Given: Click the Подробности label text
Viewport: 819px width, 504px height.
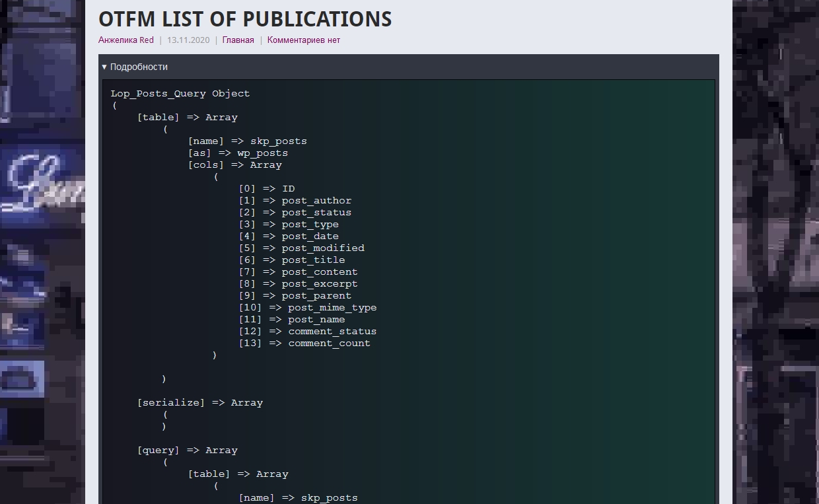Looking at the screenshot, I should (139, 67).
